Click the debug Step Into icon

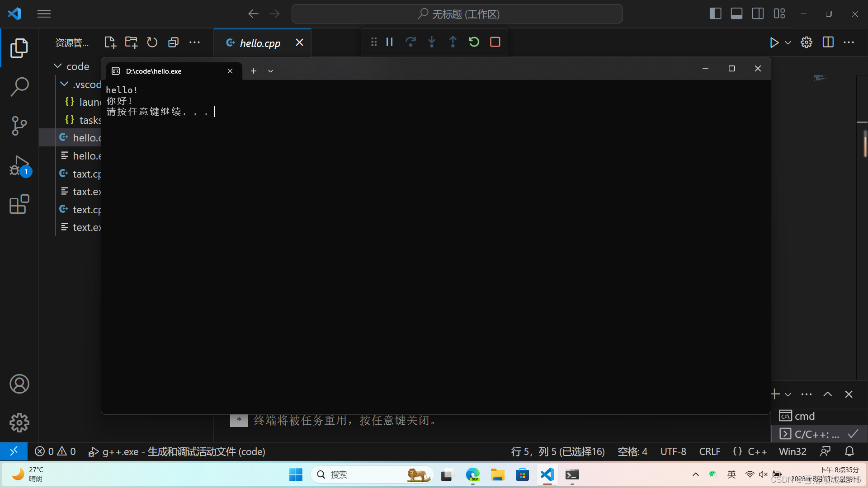click(432, 42)
